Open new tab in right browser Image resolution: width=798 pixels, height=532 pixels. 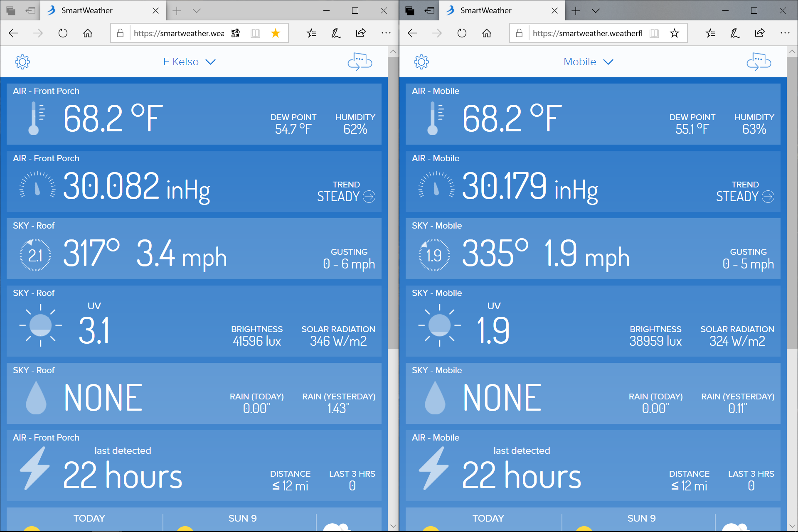point(576,11)
